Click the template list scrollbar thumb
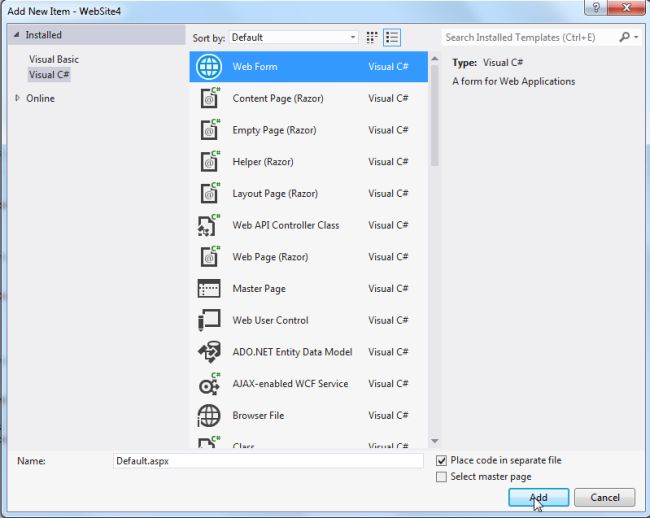 pyautogui.click(x=434, y=115)
